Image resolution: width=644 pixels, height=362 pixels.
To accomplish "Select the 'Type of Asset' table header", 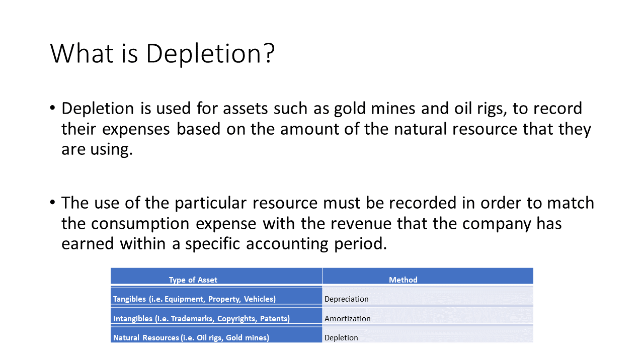I will click(x=216, y=276).
